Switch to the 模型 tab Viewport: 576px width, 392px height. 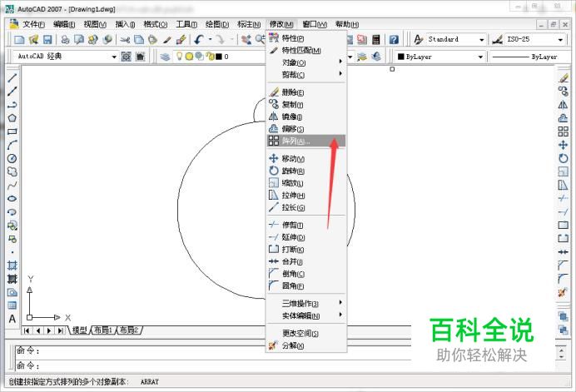point(79,330)
